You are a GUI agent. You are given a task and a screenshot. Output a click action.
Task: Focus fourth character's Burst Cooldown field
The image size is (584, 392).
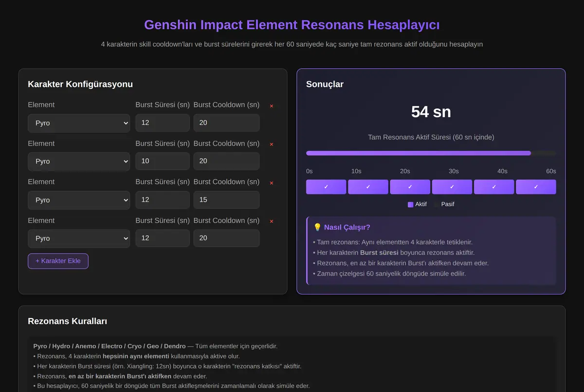(226, 238)
